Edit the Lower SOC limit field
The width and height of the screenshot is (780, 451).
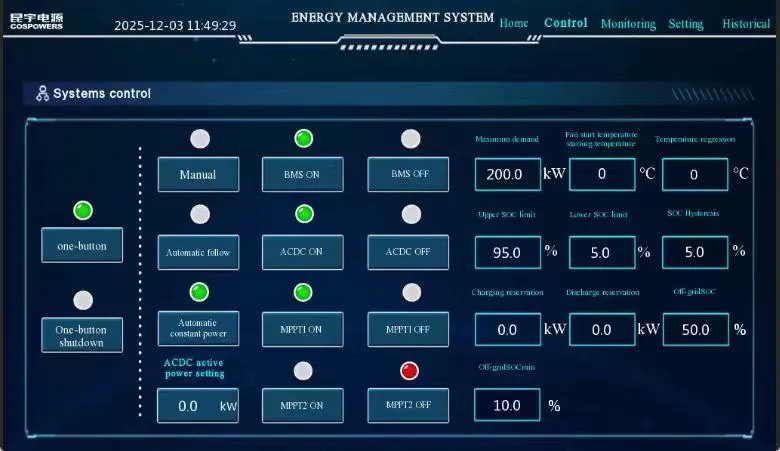602,253
